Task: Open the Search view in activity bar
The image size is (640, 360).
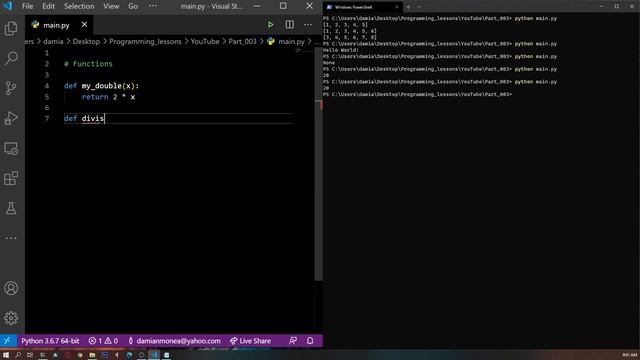Action: coord(11,58)
